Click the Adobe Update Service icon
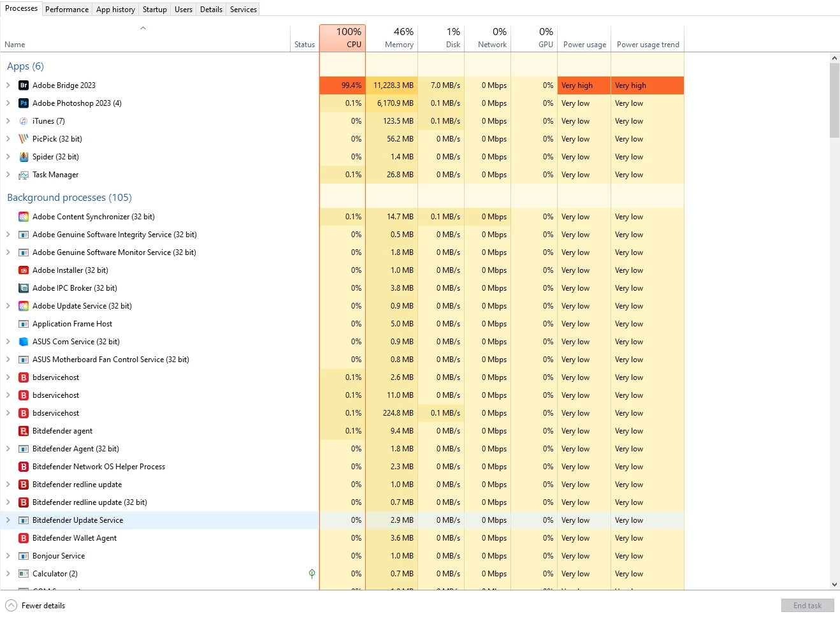The image size is (840, 621). [x=24, y=306]
